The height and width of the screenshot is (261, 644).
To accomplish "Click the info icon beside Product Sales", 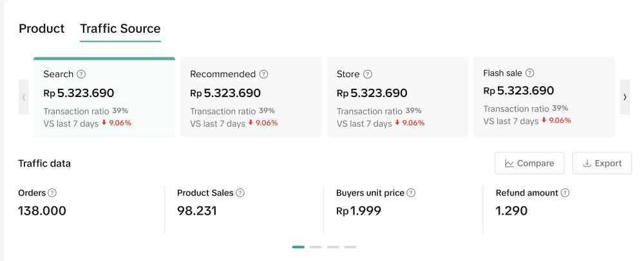I will coord(240,193).
